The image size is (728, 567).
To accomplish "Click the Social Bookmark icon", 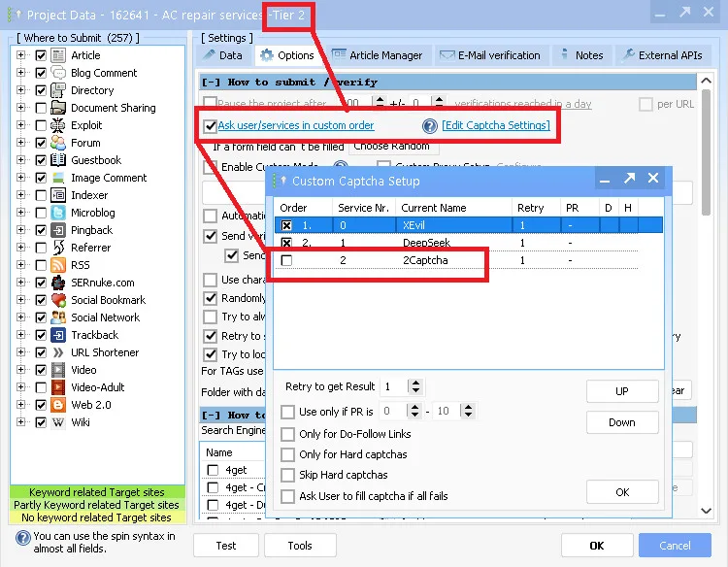I will pos(58,300).
